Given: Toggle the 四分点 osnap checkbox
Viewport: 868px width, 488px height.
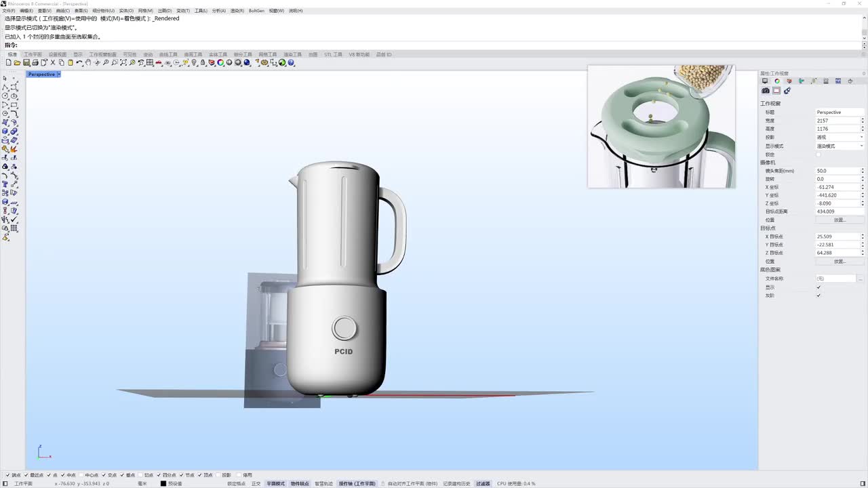Looking at the screenshot, I should coord(159,475).
